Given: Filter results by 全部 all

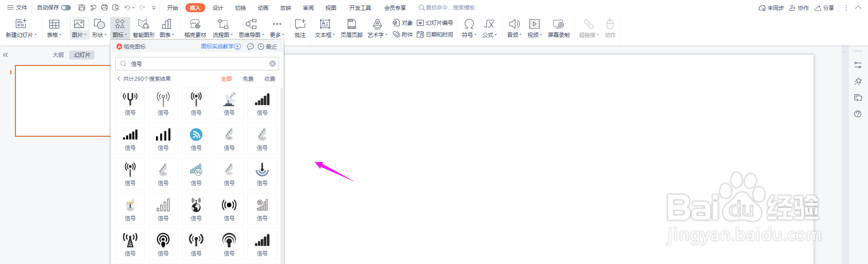Looking at the screenshot, I should pyautogui.click(x=226, y=79).
